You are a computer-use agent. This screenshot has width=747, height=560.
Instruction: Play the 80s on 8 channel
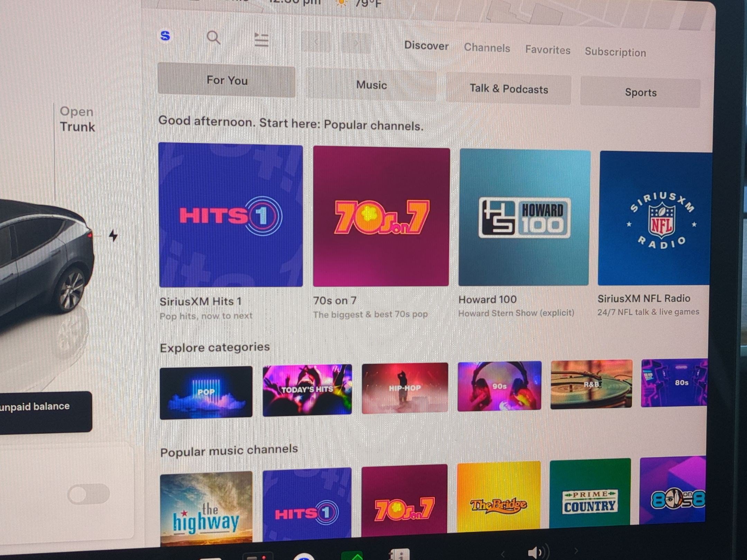[673, 489]
